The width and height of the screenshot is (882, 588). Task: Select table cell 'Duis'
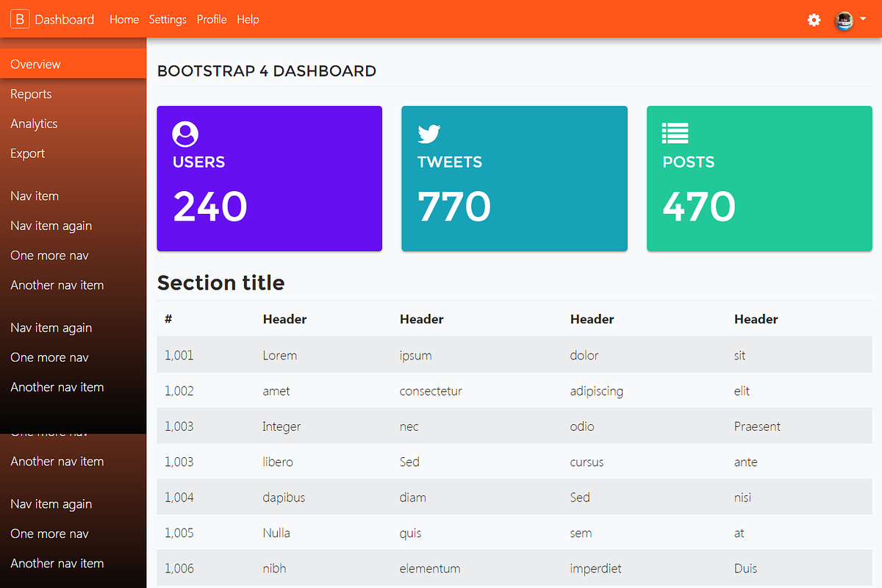tap(745, 568)
